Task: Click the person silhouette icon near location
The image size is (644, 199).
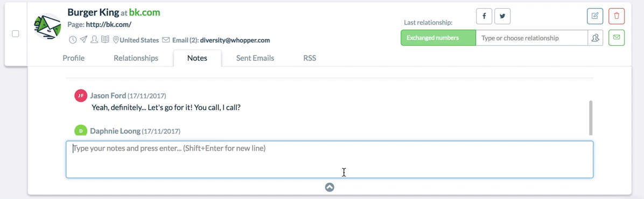Action: pos(94,40)
